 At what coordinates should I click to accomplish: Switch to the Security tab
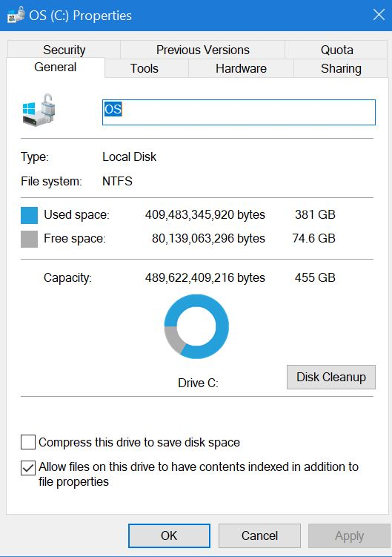tap(64, 50)
